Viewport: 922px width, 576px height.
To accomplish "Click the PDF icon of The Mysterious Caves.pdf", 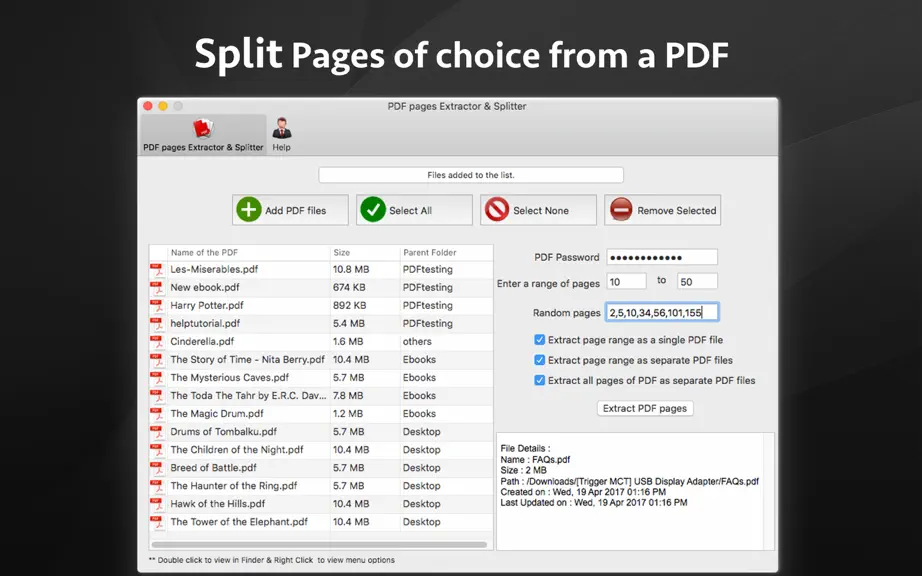I will tap(157, 377).
